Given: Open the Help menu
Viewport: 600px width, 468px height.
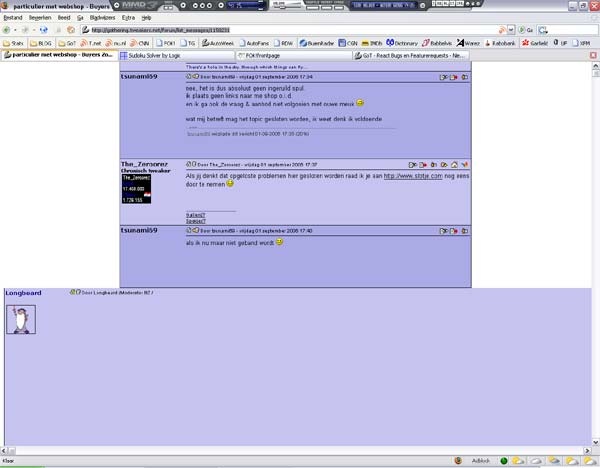Looking at the screenshot, I should coord(146,18).
